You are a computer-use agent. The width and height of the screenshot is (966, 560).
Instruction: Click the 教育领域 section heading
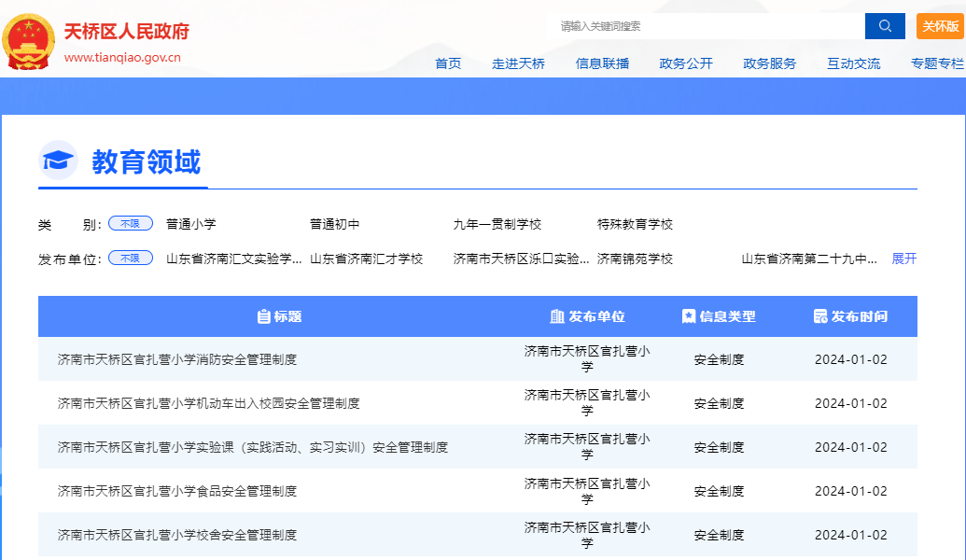(x=146, y=161)
